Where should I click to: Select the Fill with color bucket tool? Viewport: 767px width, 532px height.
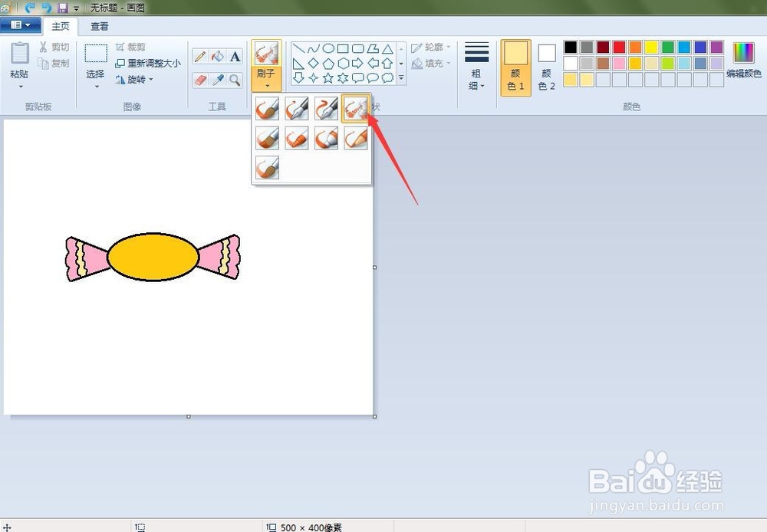coord(218,56)
